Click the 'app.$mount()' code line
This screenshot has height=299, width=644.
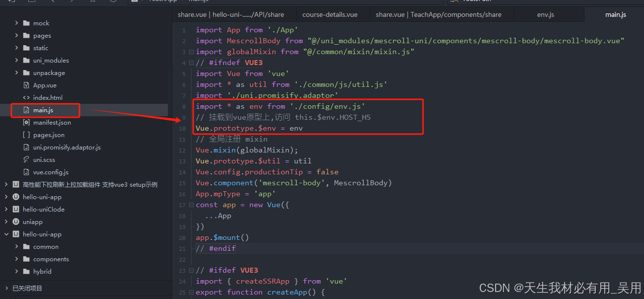pyautogui.click(x=222, y=238)
